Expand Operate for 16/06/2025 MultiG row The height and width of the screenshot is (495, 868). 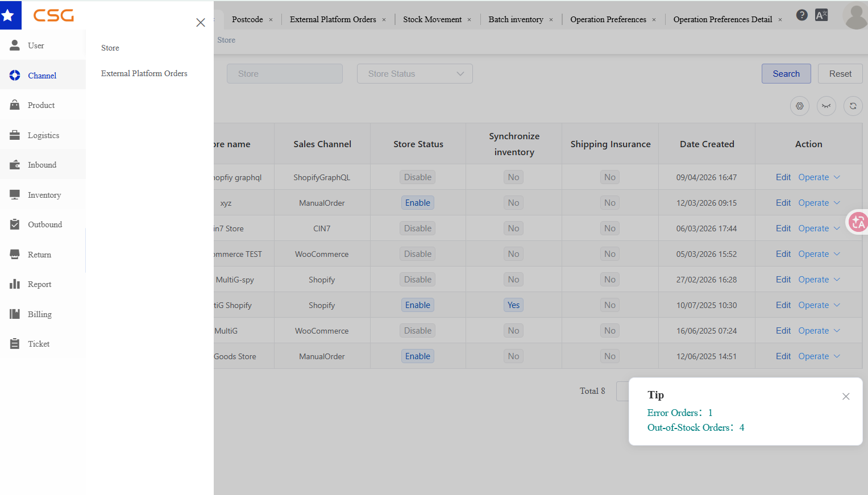click(819, 331)
